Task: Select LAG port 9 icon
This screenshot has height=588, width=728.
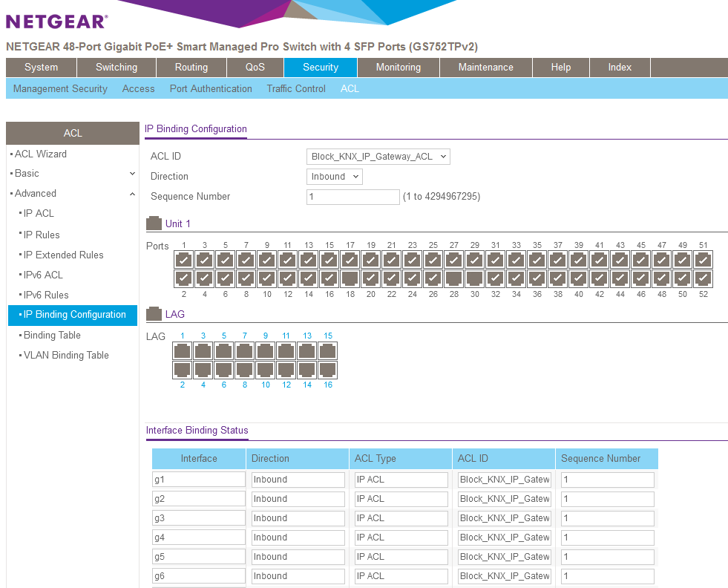Action: pyautogui.click(x=265, y=350)
